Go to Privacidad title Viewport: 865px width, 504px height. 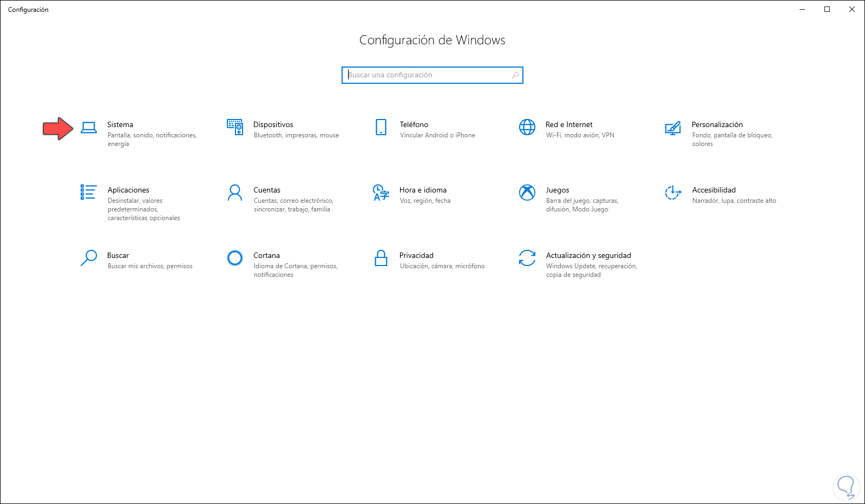click(416, 255)
